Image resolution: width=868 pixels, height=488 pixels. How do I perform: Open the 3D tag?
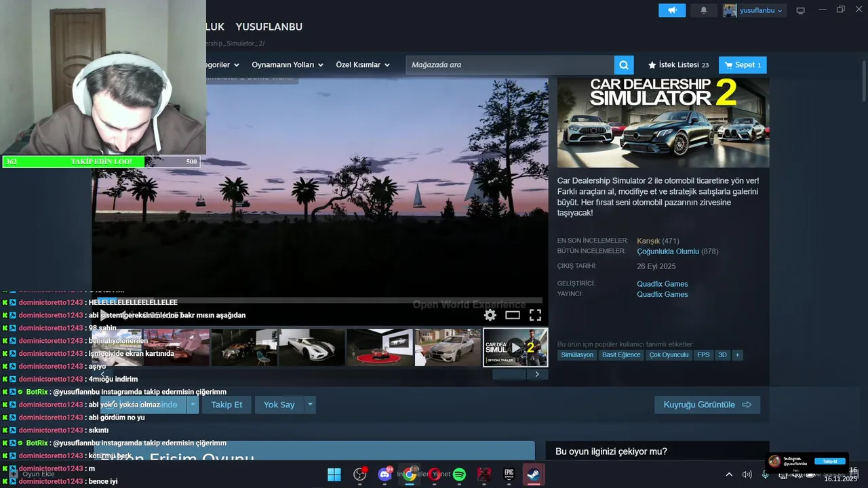722,355
